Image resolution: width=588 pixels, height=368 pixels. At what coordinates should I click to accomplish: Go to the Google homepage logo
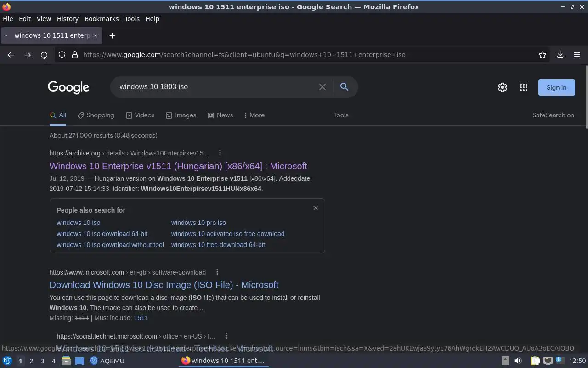(68, 87)
